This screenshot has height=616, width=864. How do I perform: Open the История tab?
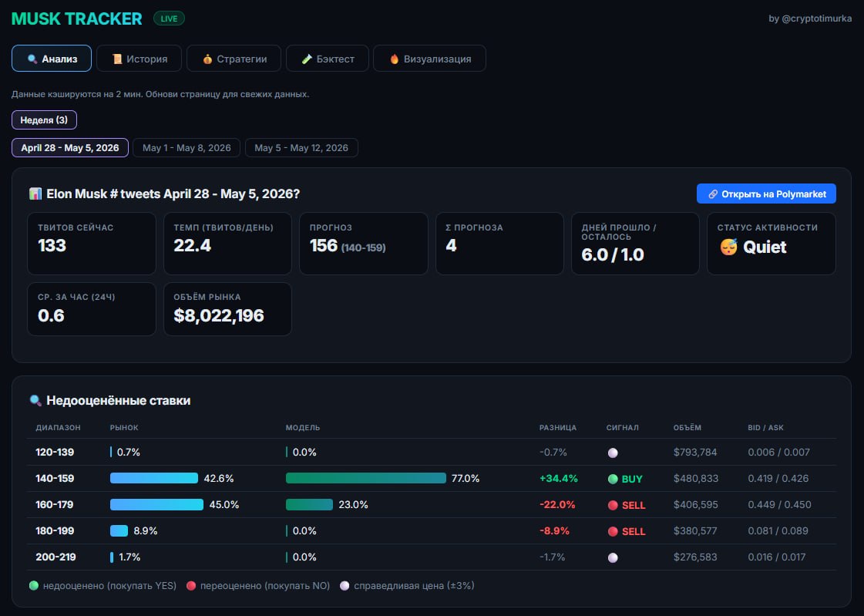tap(139, 59)
